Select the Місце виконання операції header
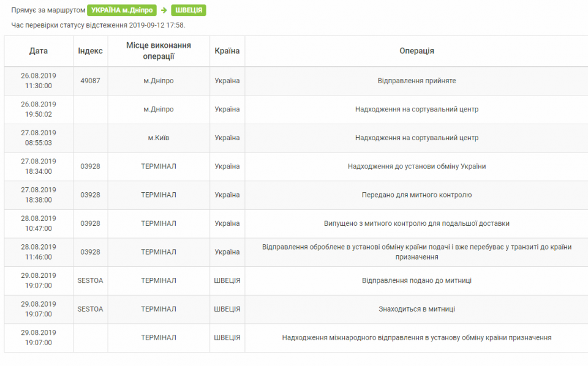This screenshot has width=588, height=366. (159, 51)
